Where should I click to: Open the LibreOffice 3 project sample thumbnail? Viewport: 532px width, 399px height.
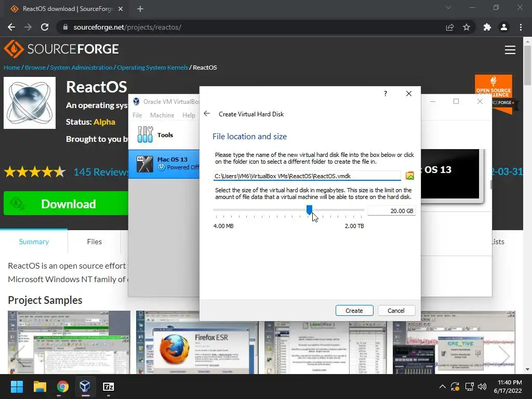pos(326,342)
